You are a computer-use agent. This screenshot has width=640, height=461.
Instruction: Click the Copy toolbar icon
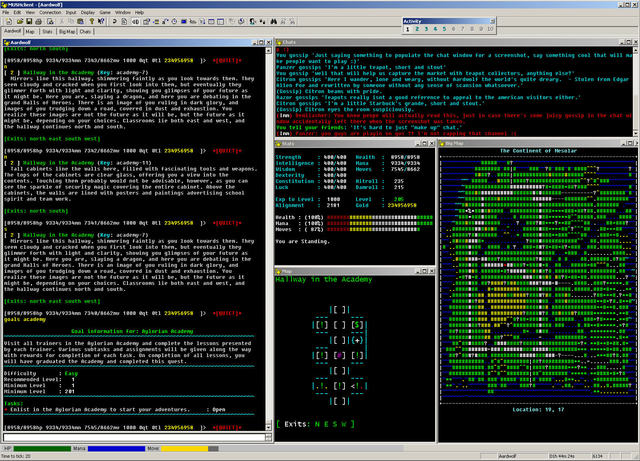point(71,21)
